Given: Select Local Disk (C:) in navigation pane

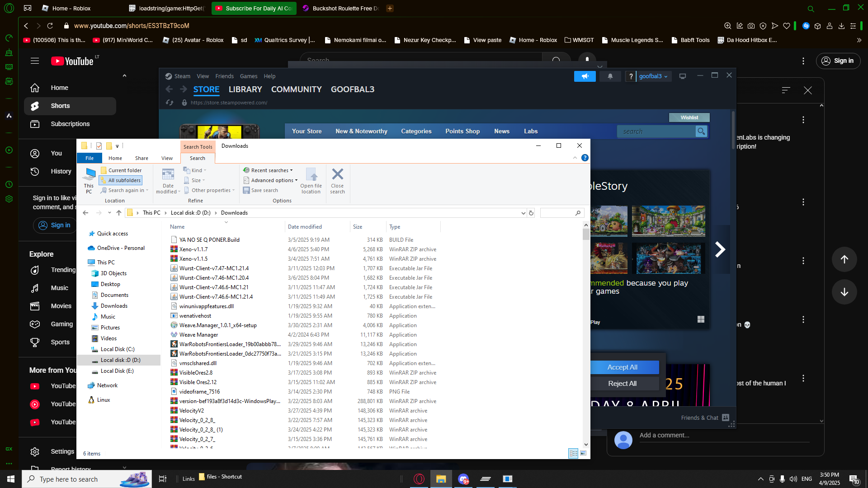Looking at the screenshot, I should point(118,349).
